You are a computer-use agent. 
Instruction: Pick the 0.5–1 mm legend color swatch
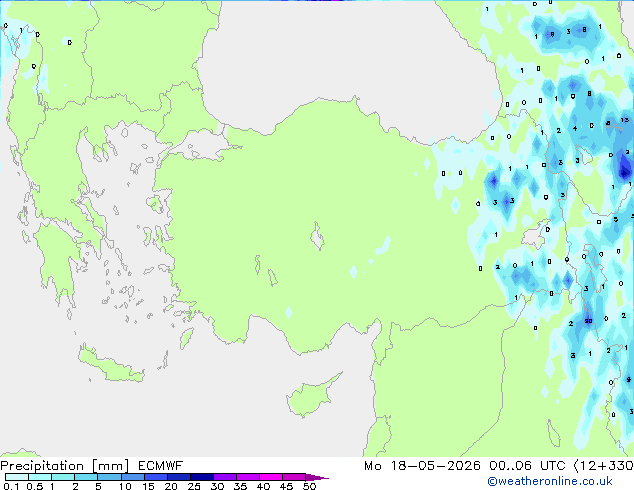pyautogui.click(x=40, y=477)
